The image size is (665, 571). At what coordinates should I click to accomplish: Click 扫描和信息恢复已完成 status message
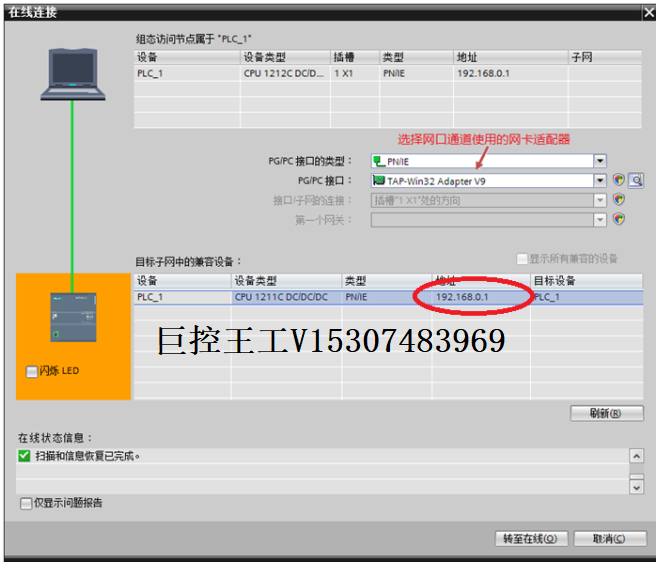point(87,456)
